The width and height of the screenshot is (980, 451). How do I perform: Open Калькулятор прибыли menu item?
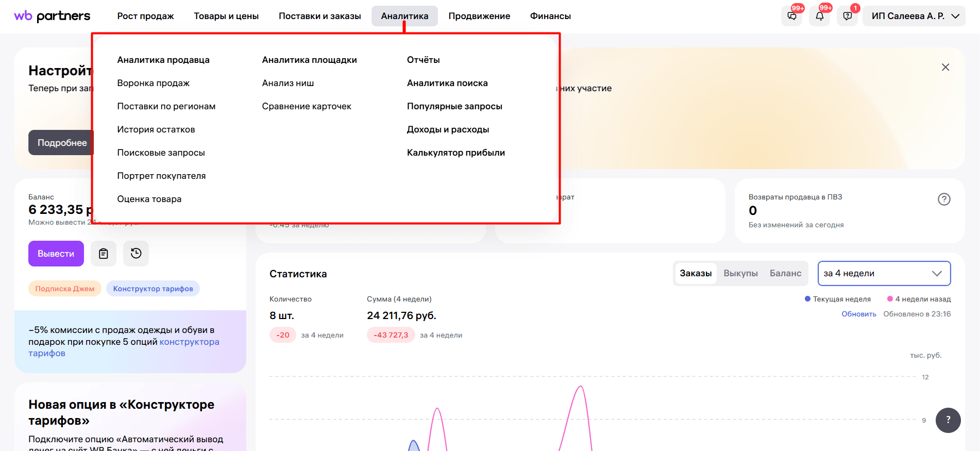[456, 153]
